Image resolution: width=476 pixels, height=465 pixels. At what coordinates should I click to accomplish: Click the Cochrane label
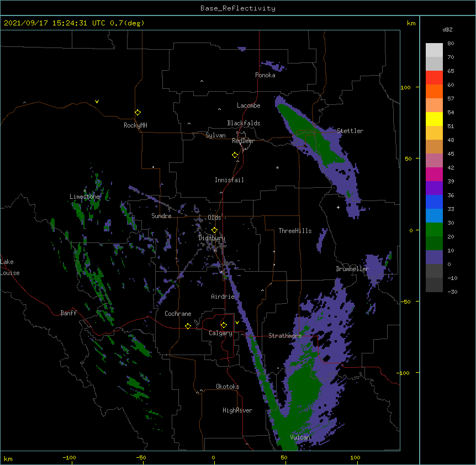pyautogui.click(x=178, y=314)
